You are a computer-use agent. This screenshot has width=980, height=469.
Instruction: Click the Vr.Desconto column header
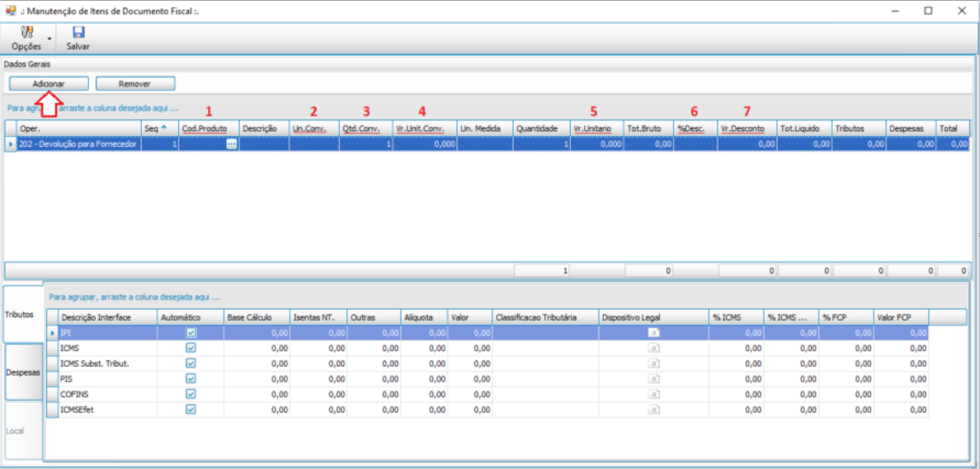747,128
